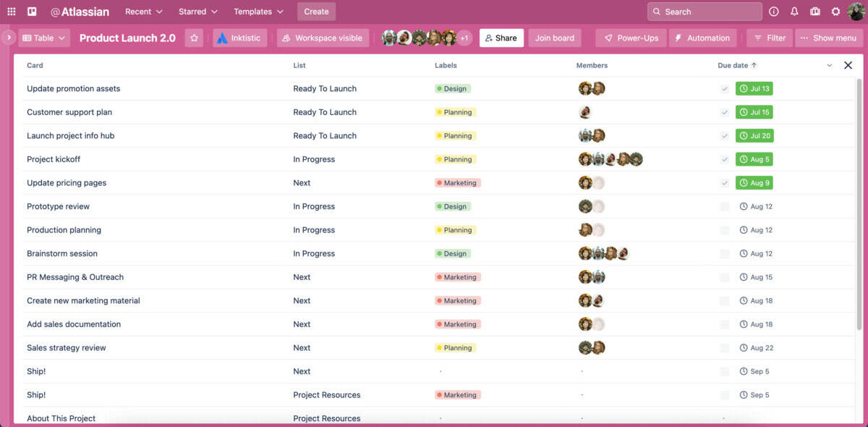Open the Launch project info hub card
This screenshot has height=427, width=868.
click(x=71, y=136)
